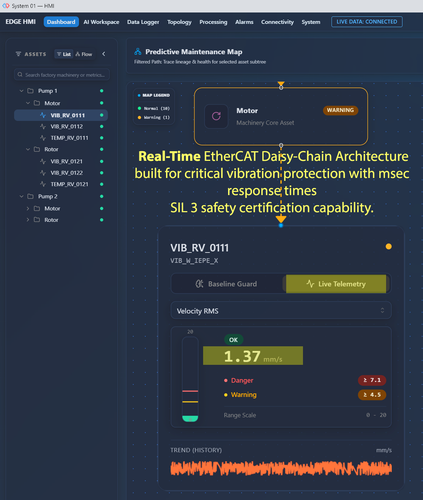Open the Velocity RMS dropdown
Image resolution: width=423 pixels, height=500 pixels.
click(x=281, y=311)
